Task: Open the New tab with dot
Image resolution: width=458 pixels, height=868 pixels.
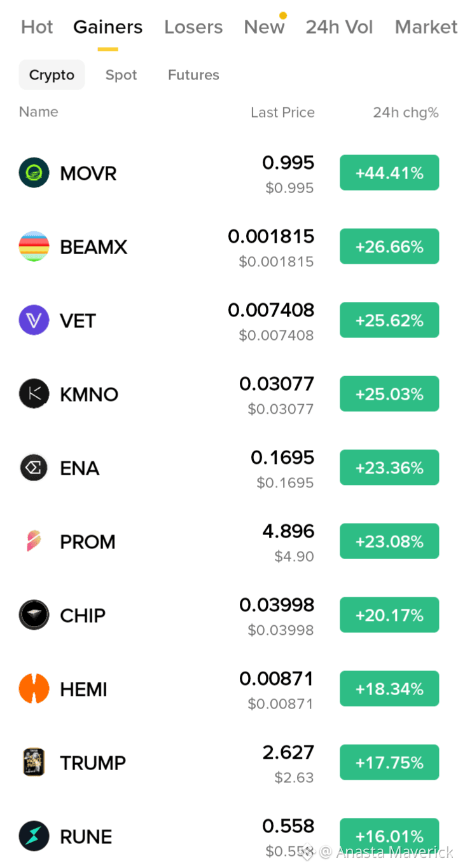Action: pos(265,27)
